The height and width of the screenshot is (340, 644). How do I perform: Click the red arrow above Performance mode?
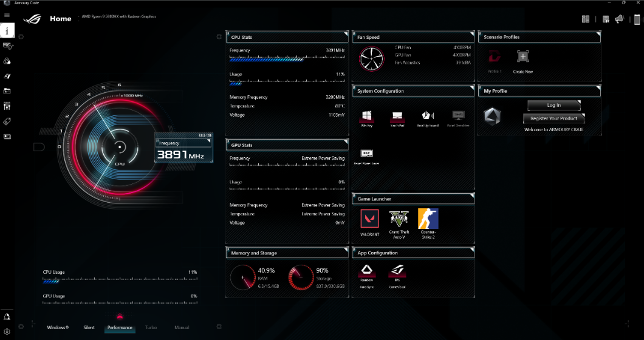(x=120, y=316)
